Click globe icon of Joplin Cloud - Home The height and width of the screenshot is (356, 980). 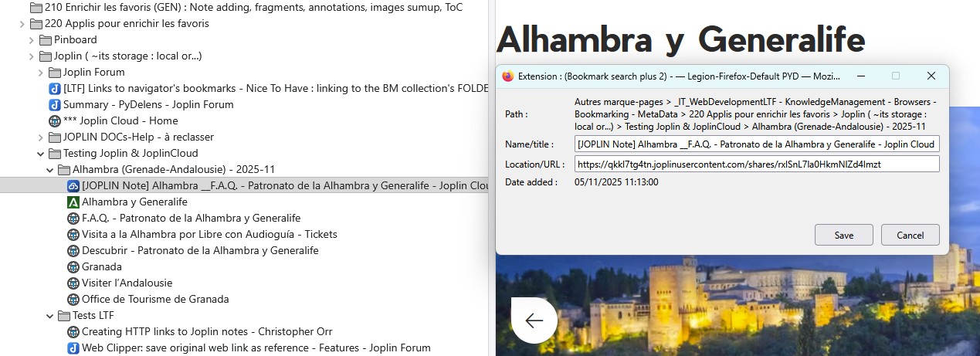point(54,120)
